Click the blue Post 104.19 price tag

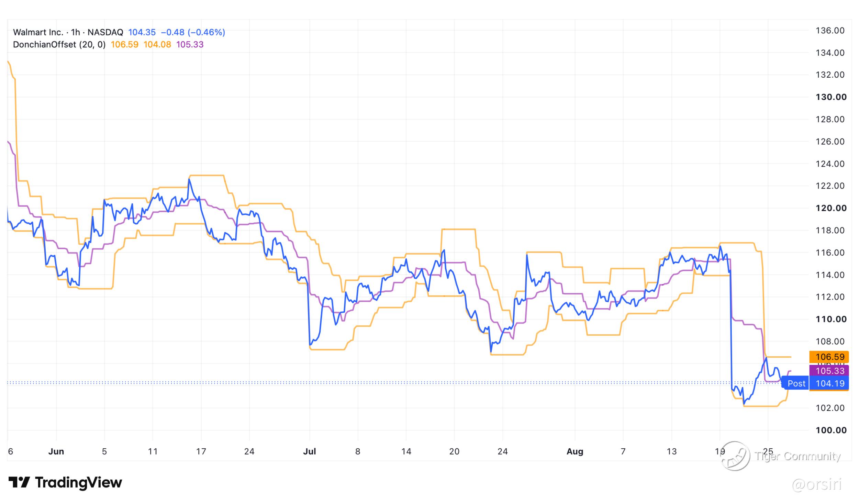(815, 383)
